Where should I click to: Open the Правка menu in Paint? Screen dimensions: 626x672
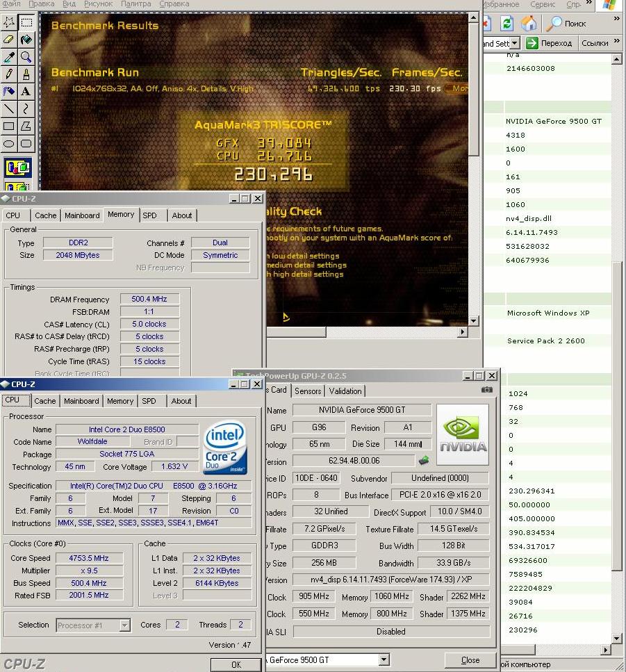(41, 3)
